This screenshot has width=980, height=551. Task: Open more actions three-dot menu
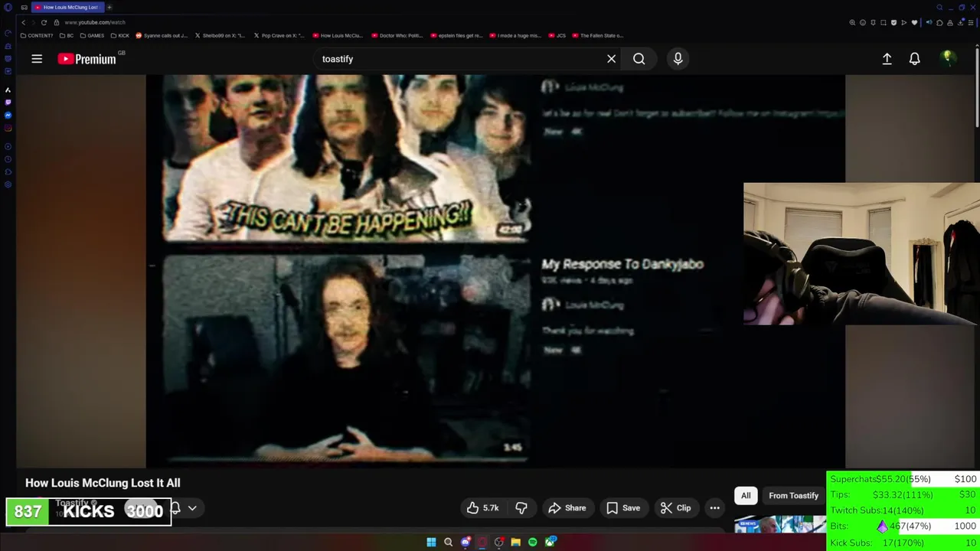click(x=714, y=508)
